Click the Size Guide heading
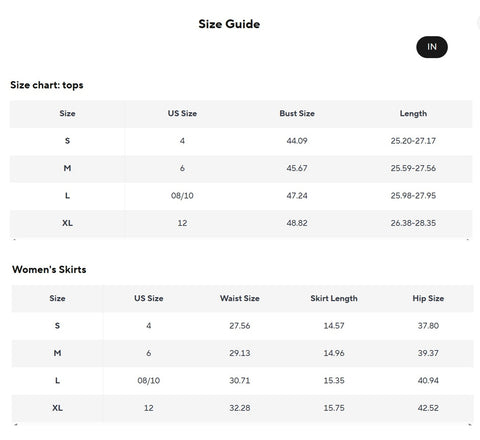 229,24
